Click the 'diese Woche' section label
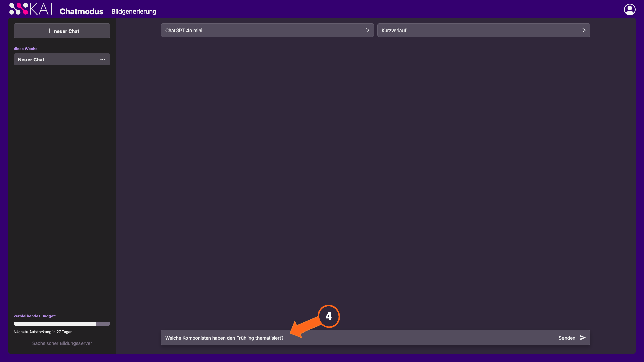The image size is (644, 362). (25, 49)
